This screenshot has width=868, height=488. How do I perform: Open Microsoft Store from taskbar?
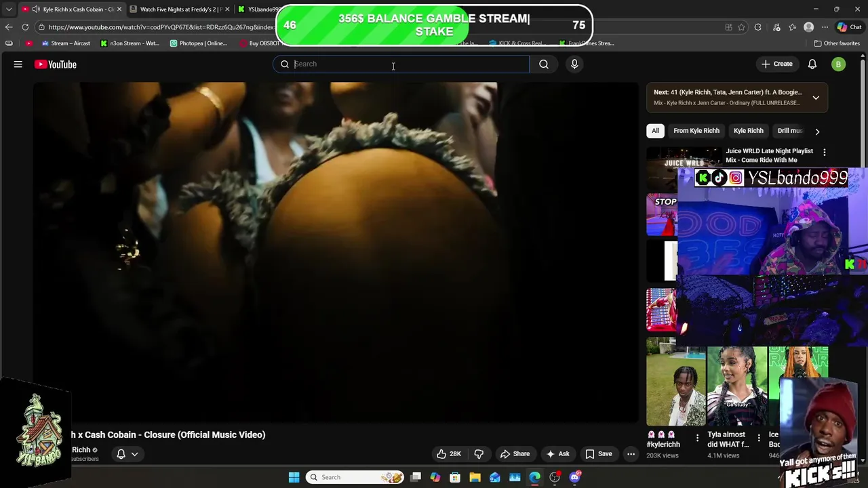455,477
